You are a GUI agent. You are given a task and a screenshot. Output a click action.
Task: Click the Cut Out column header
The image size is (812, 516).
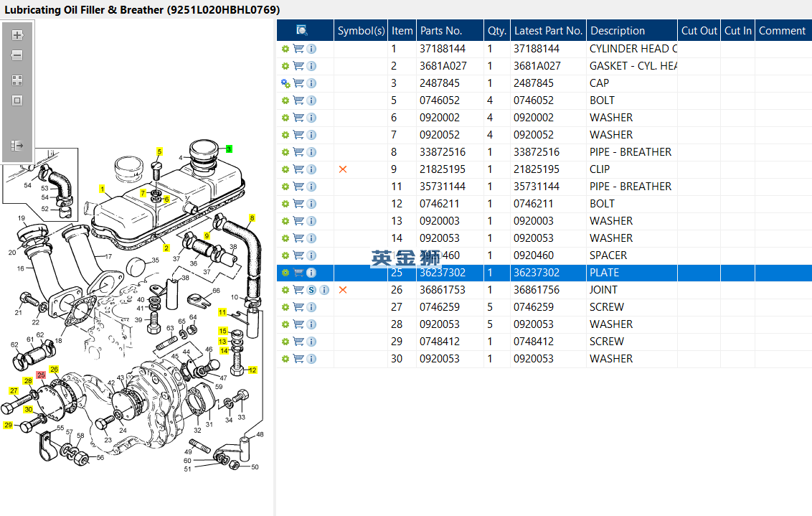pyautogui.click(x=699, y=31)
